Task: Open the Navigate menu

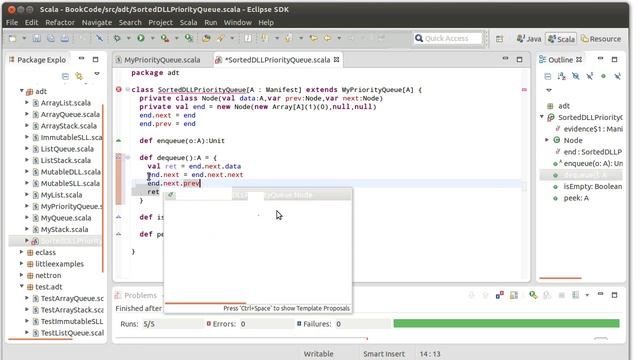Action: pyautogui.click(x=97, y=22)
